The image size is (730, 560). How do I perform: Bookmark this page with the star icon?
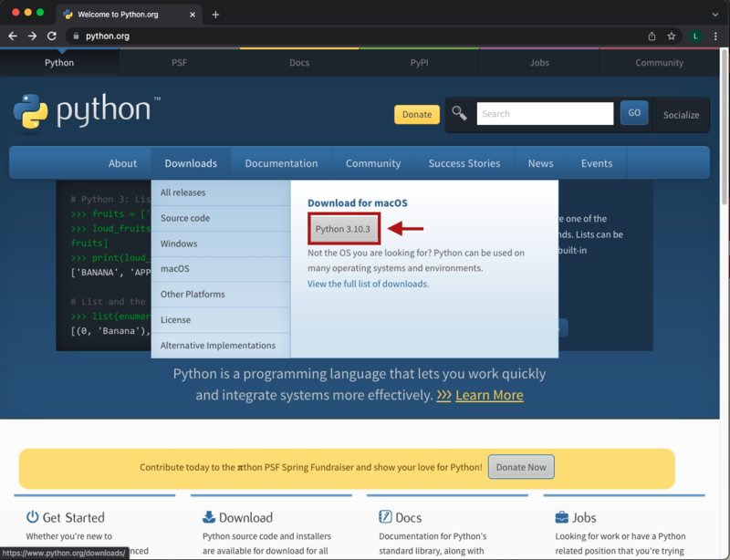click(x=673, y=36)
